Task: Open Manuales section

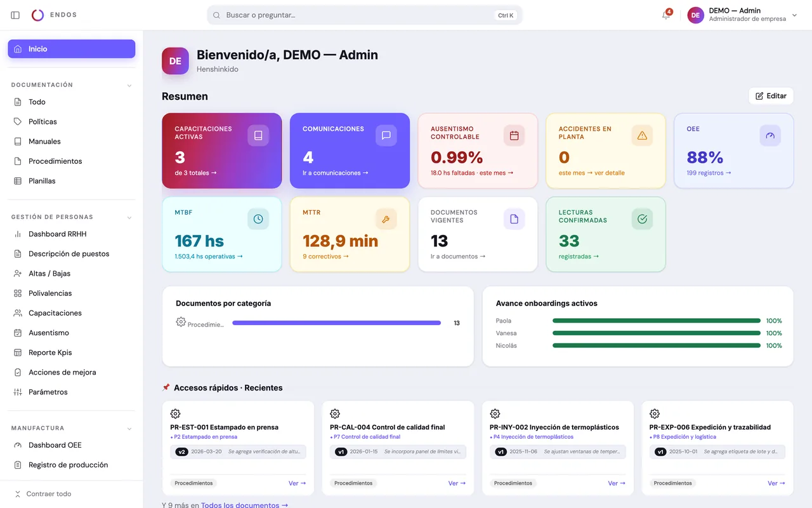Action: click(72, 141)
